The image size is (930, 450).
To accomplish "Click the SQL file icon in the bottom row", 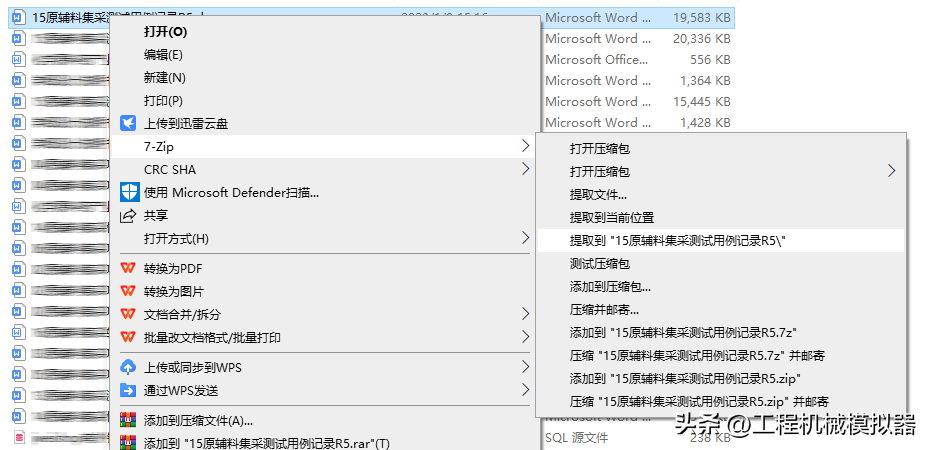I will (x=20, y=438).
